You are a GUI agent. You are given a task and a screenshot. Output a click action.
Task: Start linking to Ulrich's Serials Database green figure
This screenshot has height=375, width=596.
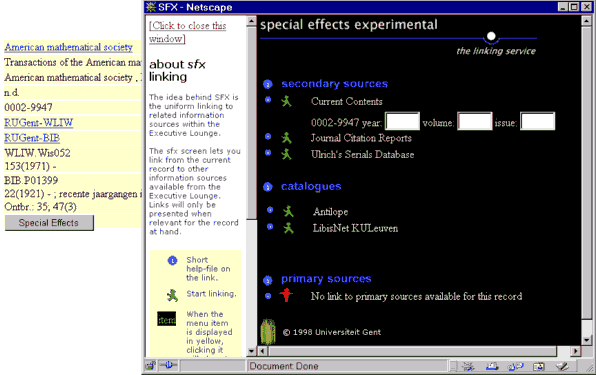pyautogui.click(x=286, y=154)
